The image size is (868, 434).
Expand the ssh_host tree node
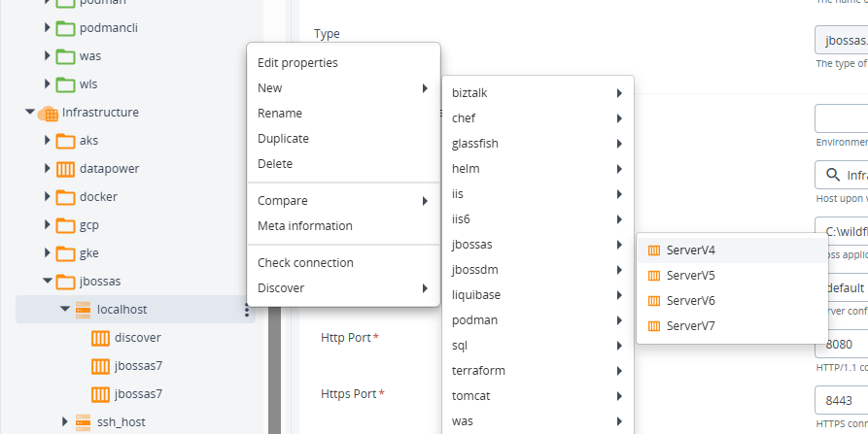pos(65,422)
